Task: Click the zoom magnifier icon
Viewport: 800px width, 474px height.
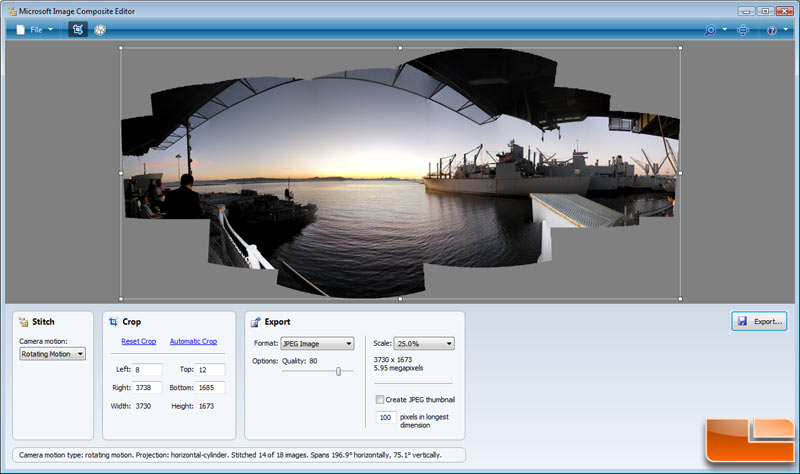Action: tap(710, 30)
